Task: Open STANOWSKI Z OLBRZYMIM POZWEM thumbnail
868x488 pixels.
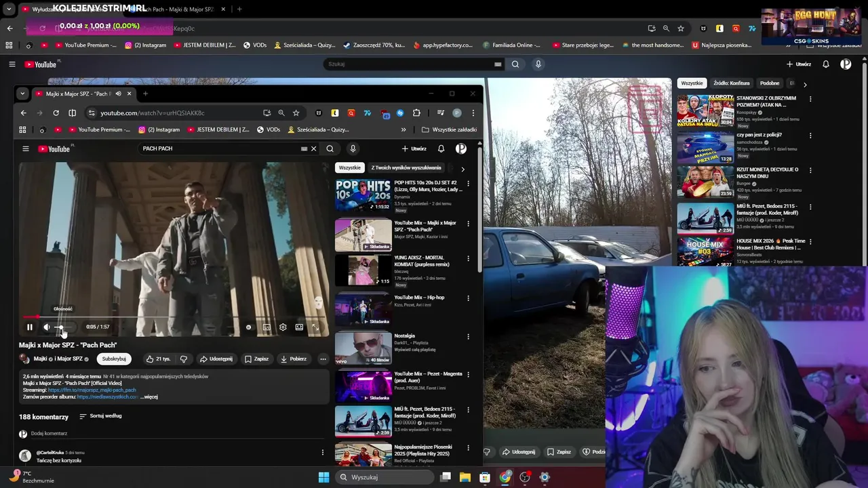Action: [705, 110]
